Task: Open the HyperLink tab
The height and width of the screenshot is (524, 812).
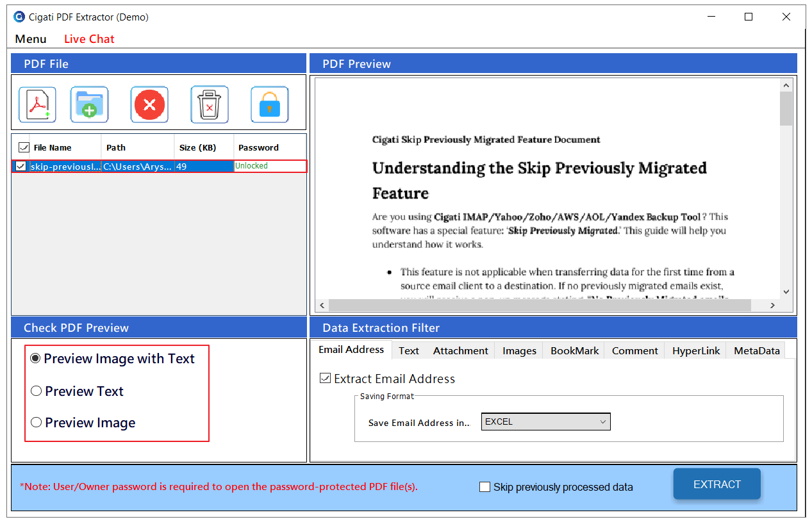Action: point(696,350)
